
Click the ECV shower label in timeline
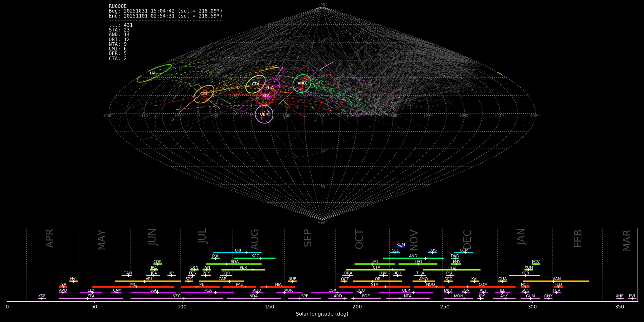click(x=536, y=262)
